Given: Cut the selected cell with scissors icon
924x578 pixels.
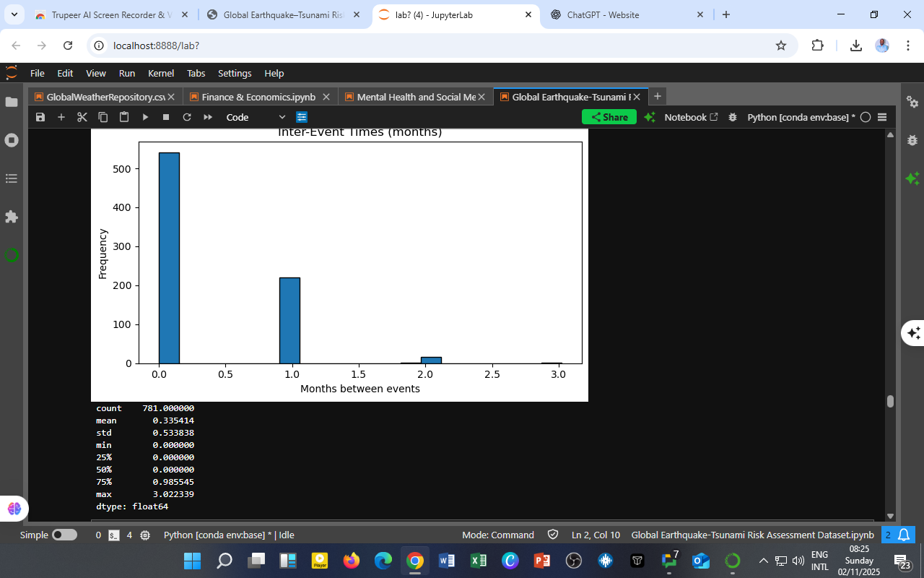Looking at the screenshot, I should tap(82, 117).
